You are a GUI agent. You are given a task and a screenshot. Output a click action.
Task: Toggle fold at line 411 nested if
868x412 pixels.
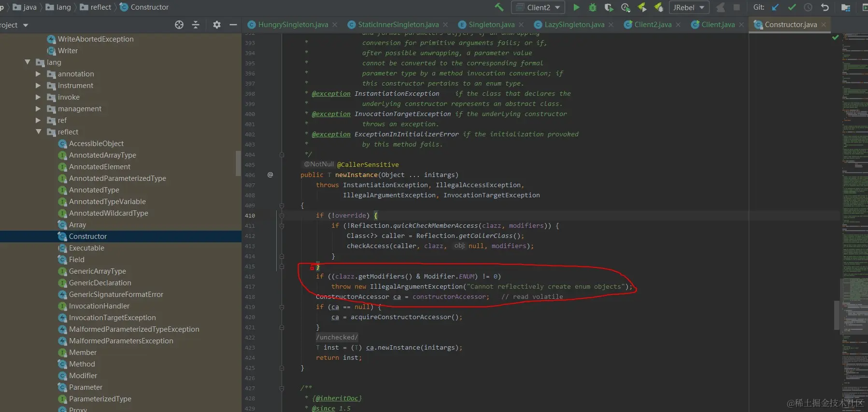[282, 226]
